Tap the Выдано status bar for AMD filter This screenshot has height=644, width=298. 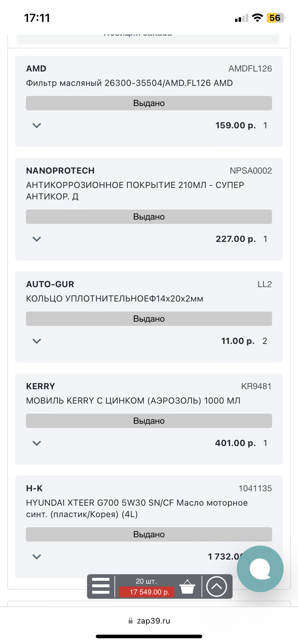click(x=149, y=103)
